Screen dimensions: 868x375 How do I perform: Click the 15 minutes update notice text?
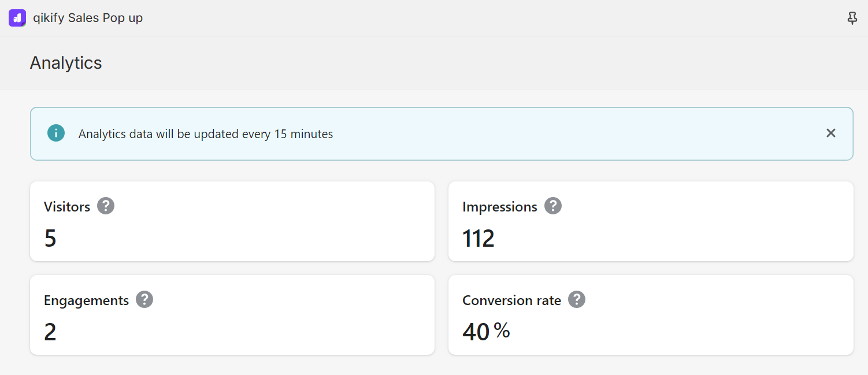206,134
